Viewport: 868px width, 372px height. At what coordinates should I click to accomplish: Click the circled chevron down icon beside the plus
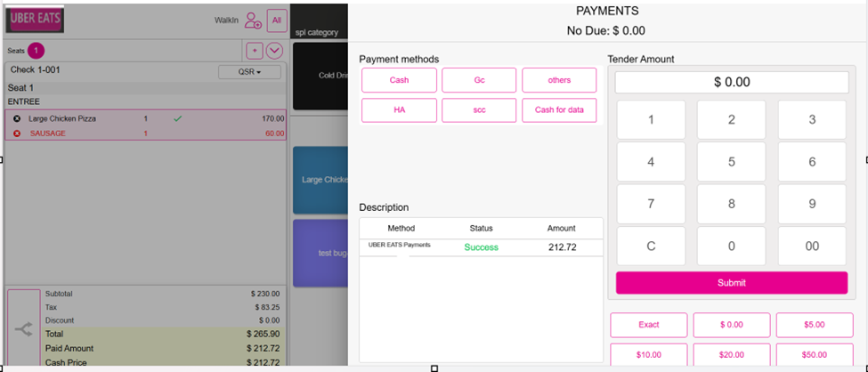click(274, 51)
